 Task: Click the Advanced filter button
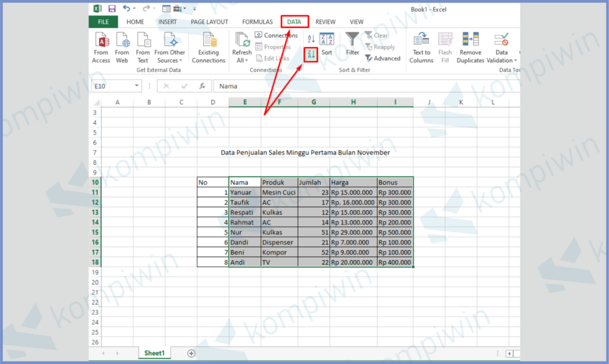click(382, 58)
